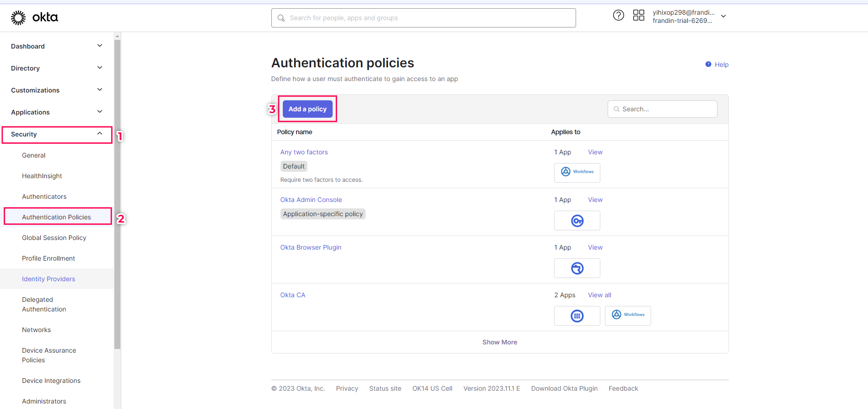
Task: Open the user account dropdown arrow
Action: point(723,16)
